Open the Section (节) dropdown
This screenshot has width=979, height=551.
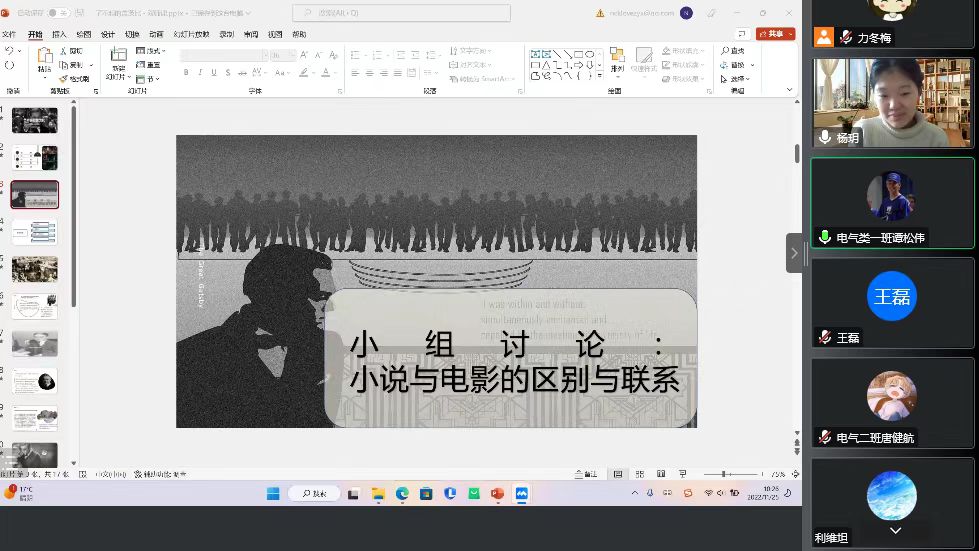click(x=148, y=79)
